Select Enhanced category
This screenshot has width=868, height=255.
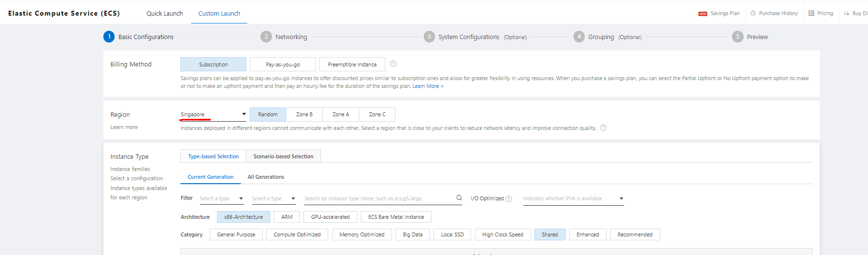point(588,234)
